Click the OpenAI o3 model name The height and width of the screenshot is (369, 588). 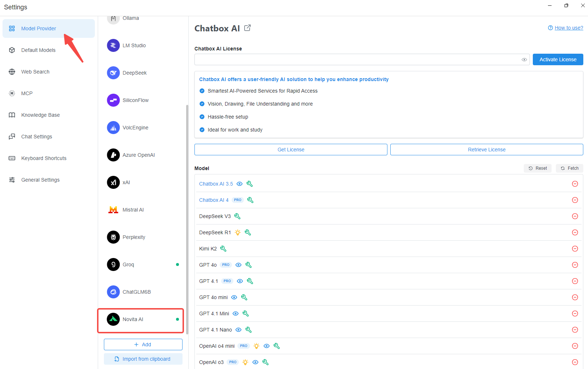211,362
